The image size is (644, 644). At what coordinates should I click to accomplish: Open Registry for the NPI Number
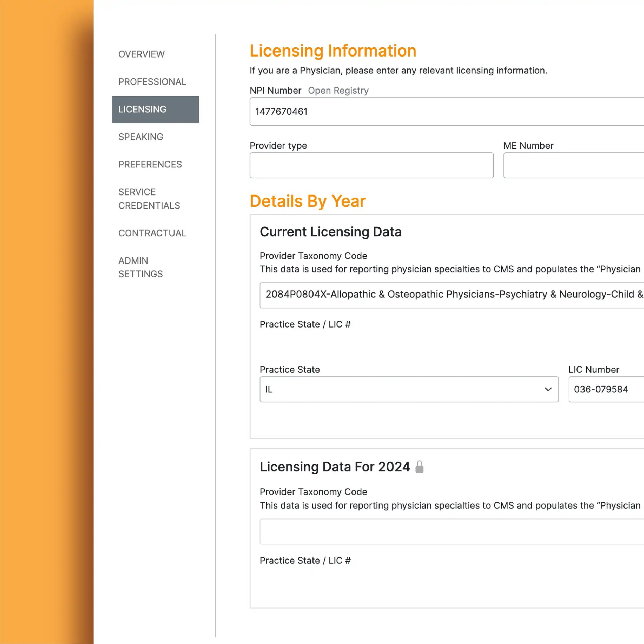[x=338, y=90]
